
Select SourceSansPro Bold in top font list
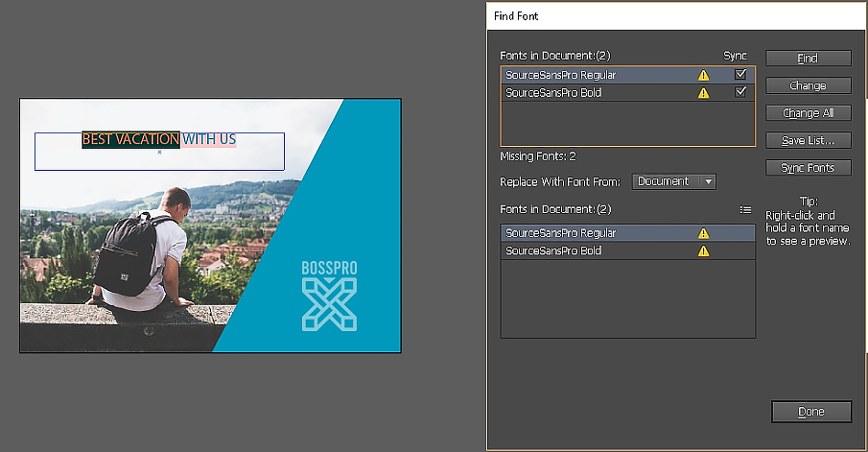[553, 93]
